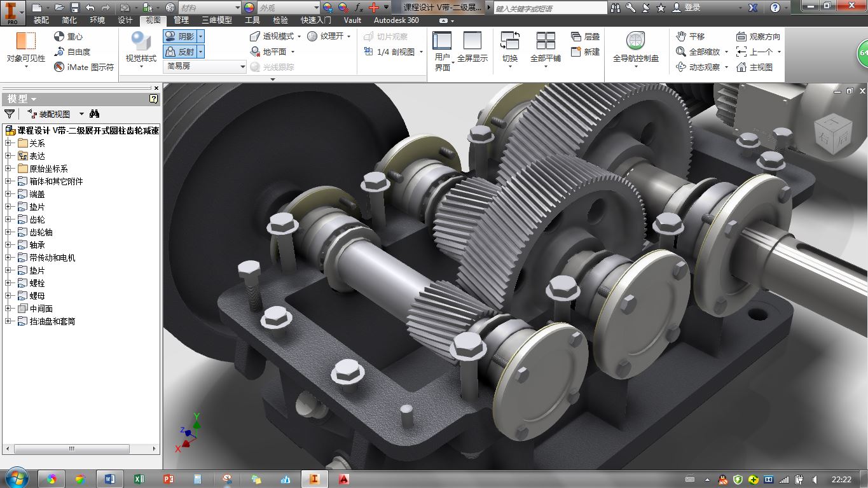Click the search binoculars icon in title bar
The image size is (868, 488).
[616, 8]
